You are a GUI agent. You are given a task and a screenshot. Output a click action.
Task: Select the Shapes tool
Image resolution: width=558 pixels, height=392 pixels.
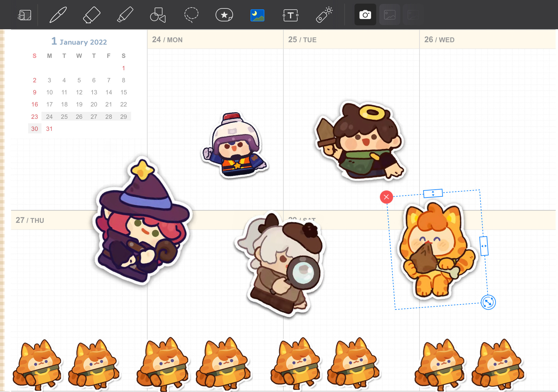pos(158,15)
